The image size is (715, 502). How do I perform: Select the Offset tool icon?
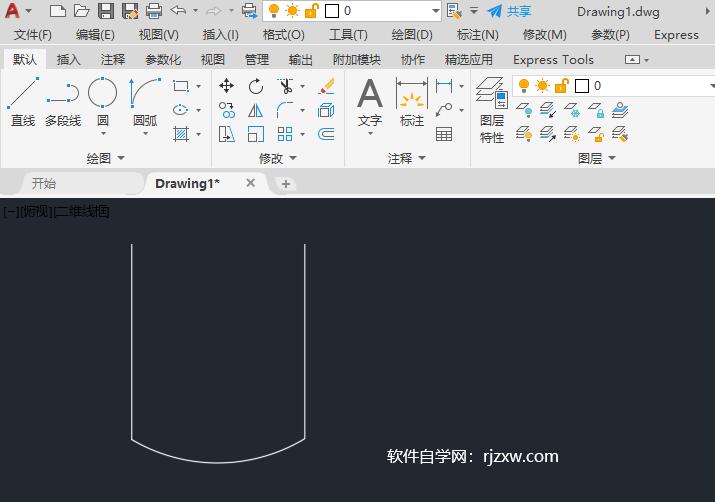pos(326,134)
